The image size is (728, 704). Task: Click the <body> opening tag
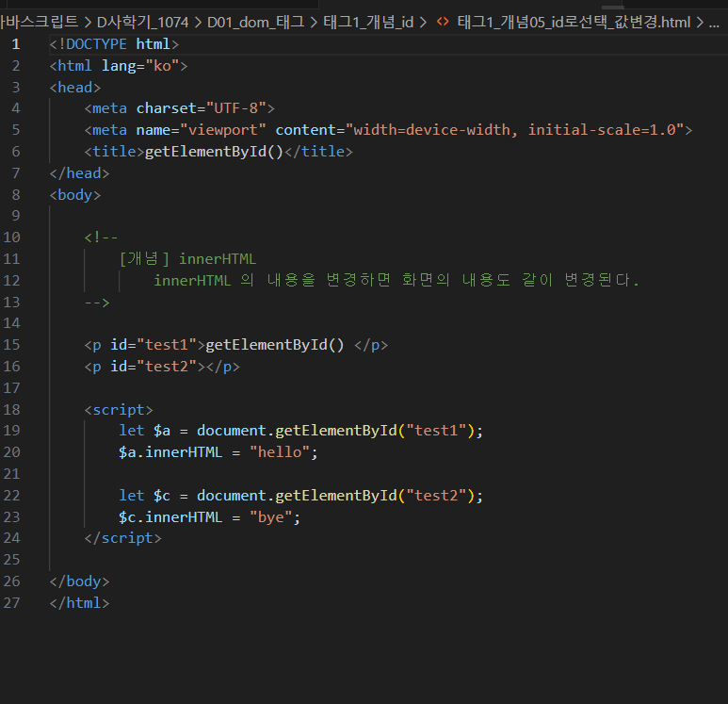[75, 195]
